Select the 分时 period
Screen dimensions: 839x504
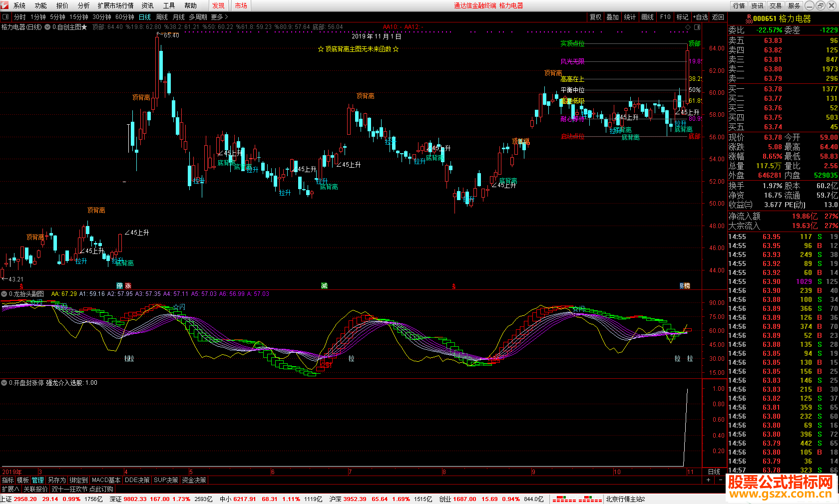19,17
